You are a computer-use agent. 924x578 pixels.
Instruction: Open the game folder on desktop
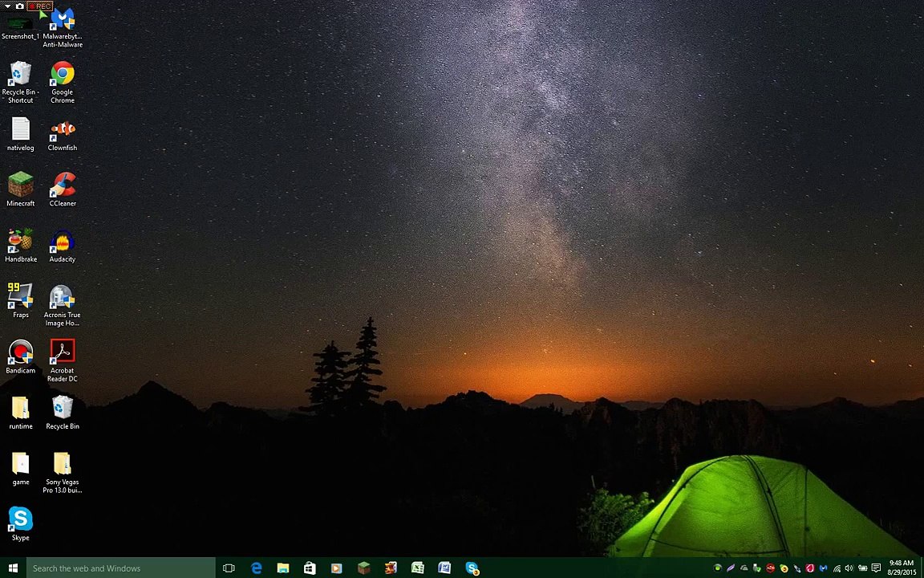(x=21, y=469)
